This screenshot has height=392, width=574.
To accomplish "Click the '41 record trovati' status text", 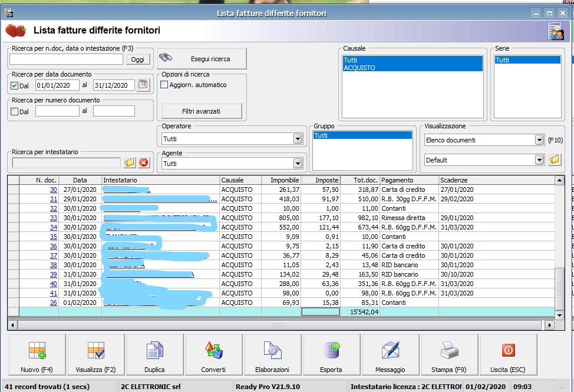I will (47, 387).
